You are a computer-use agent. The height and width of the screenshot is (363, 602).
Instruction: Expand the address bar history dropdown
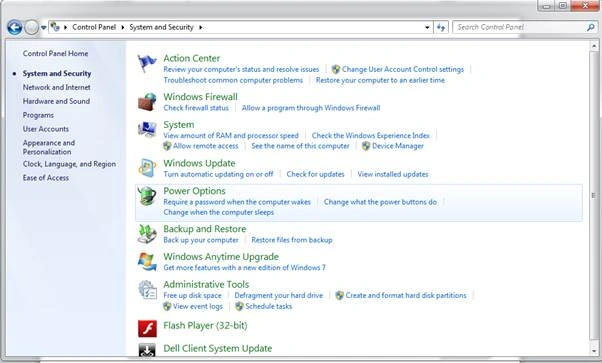tap(427, 27)
